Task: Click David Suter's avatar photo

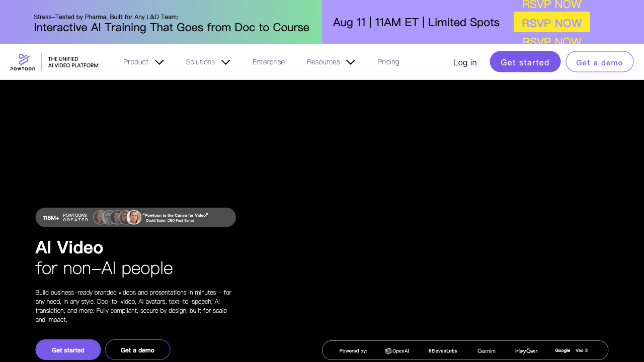Action: point(134,217)
